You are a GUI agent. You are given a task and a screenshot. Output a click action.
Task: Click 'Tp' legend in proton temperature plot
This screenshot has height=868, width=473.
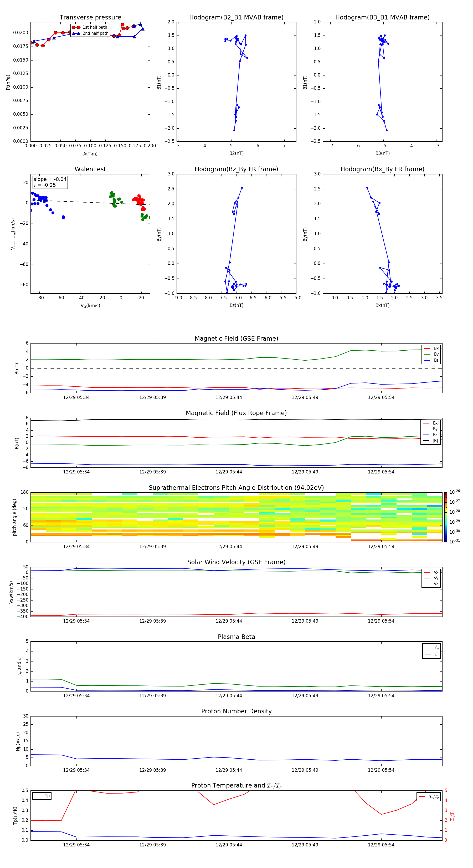(x=47, y=796)
